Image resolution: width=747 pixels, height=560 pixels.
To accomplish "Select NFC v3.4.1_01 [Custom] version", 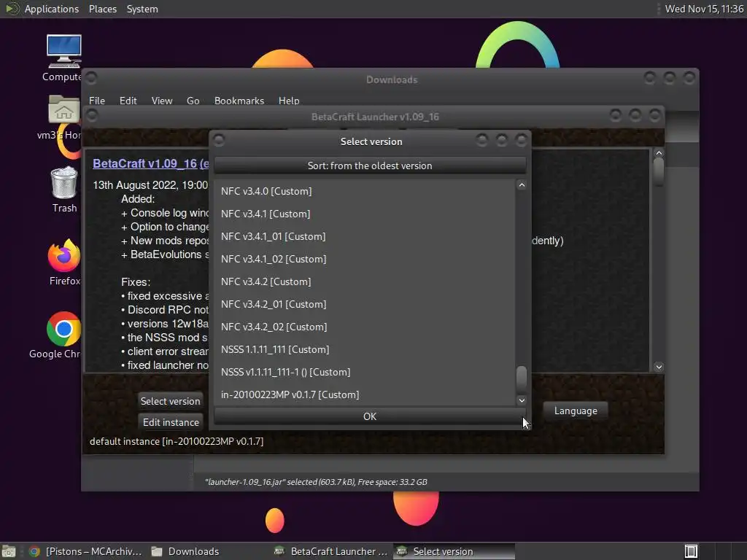I will (x=365, y=236).
